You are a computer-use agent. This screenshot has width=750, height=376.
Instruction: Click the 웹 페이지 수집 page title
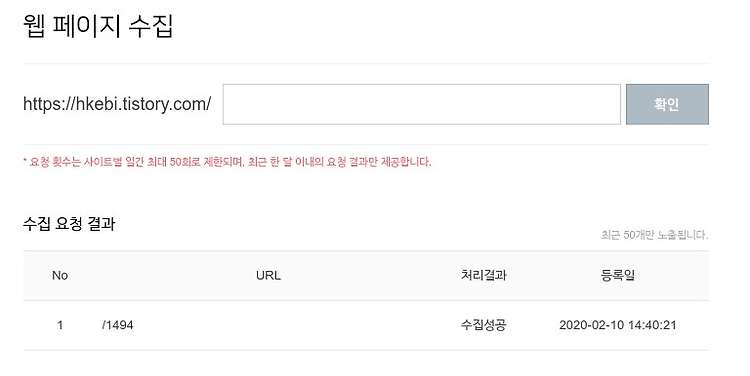(x=98, y=25)
